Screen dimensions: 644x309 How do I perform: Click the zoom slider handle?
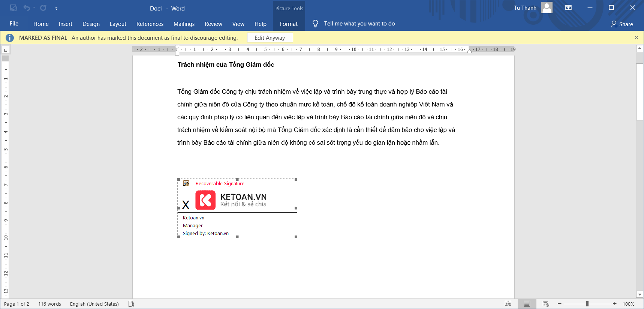click(x=587, y=304)
